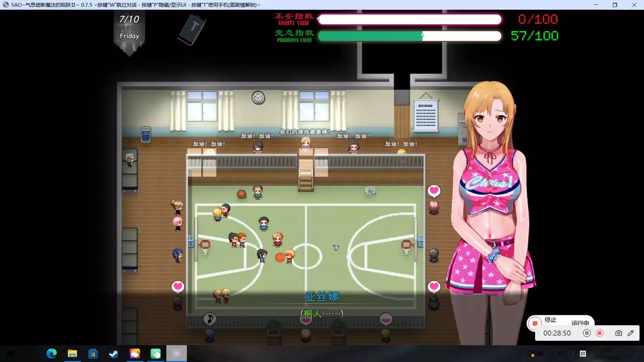The height and width of the screenshot is (362, 644).
Task: Click the orange basketball at center court
Action: (280, 257)
